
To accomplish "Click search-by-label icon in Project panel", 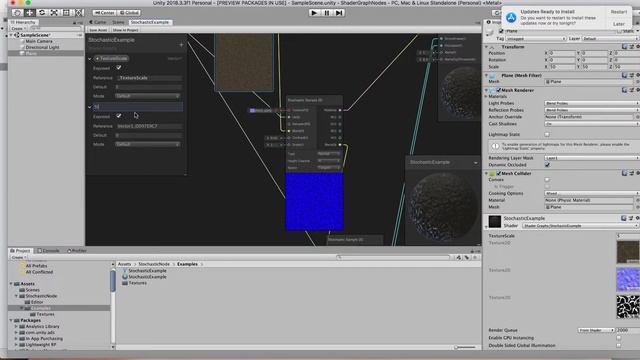I will 467,258.
